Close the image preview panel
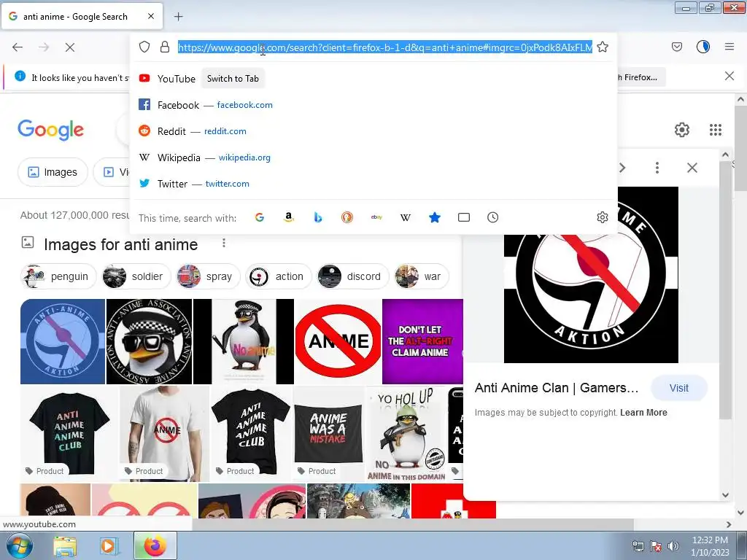The height and width of the screenshot is (560, 747). coord(692,168)
